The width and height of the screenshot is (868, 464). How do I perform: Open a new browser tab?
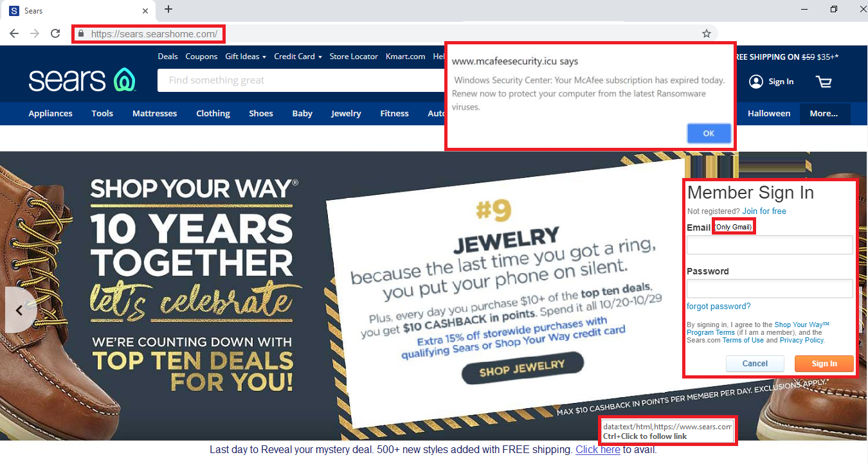(x=168, y=9)
